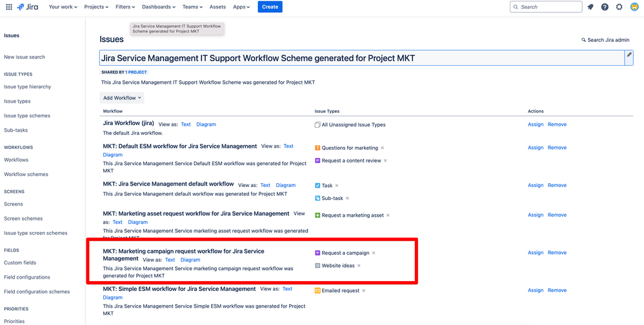Image resolution: width=644 pixels, height=325 pixels.
Task: Remove Request a content review with its x
Action: 385,161
